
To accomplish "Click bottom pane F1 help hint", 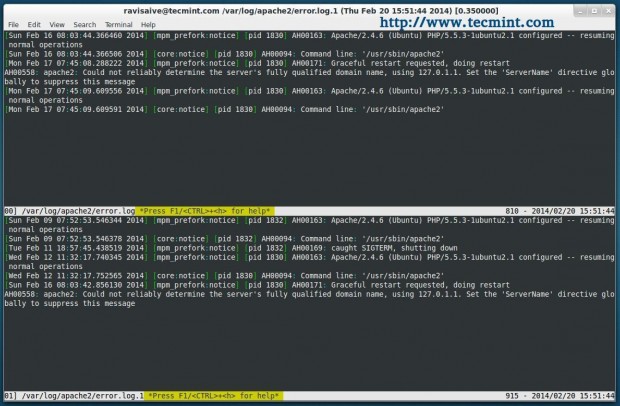I will pyautogui.click(x=214, y=396).
